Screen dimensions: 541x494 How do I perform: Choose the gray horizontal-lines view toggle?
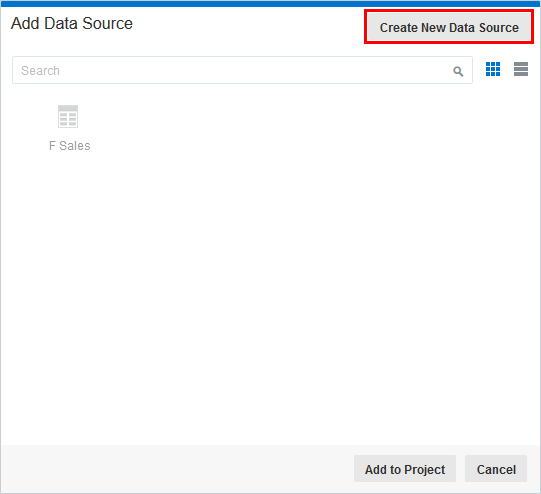pos(521,69)
